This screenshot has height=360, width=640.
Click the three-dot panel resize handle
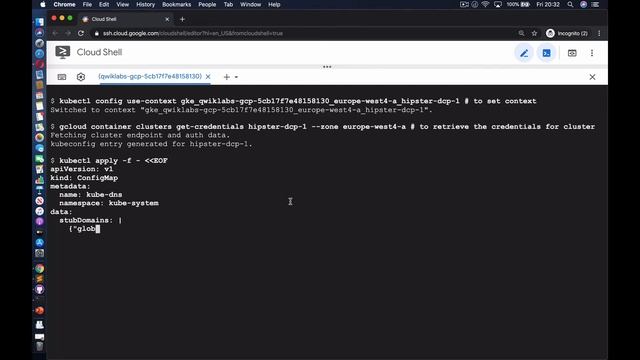[327, 67]
